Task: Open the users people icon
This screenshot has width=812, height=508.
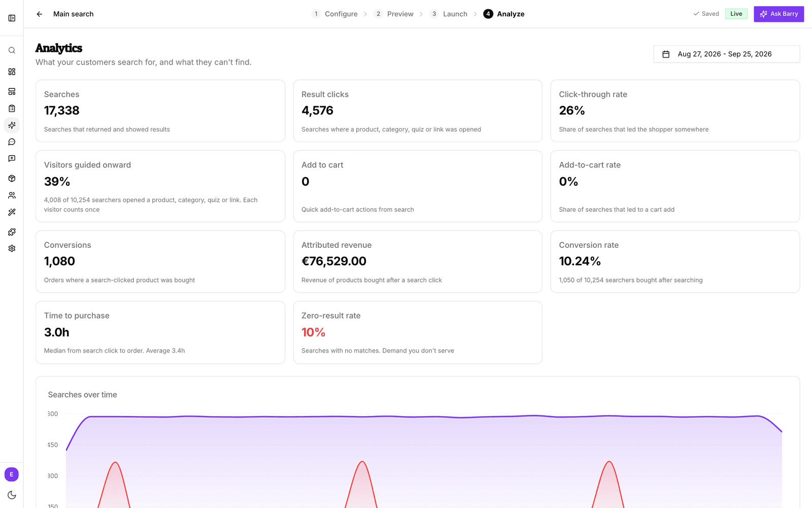Action: (12, 195)
